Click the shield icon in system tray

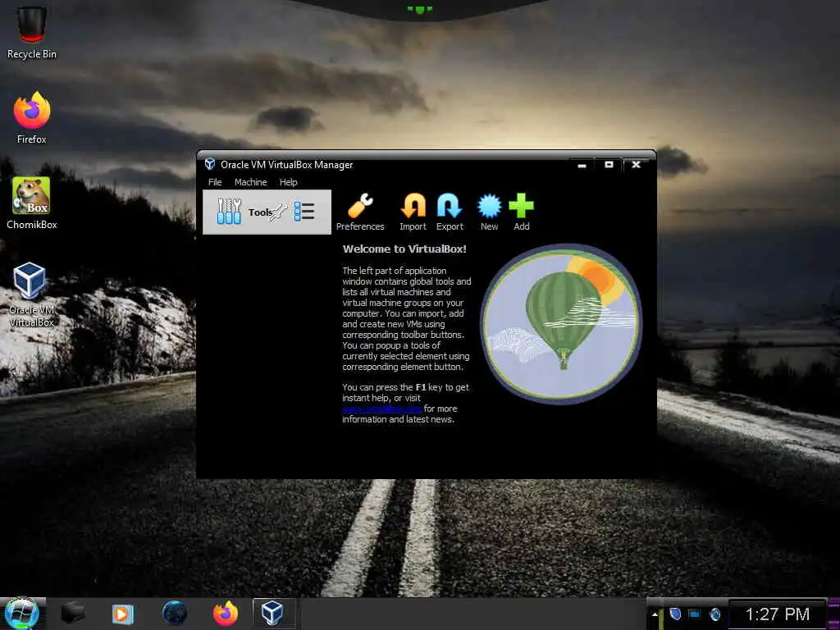(676, 614)
